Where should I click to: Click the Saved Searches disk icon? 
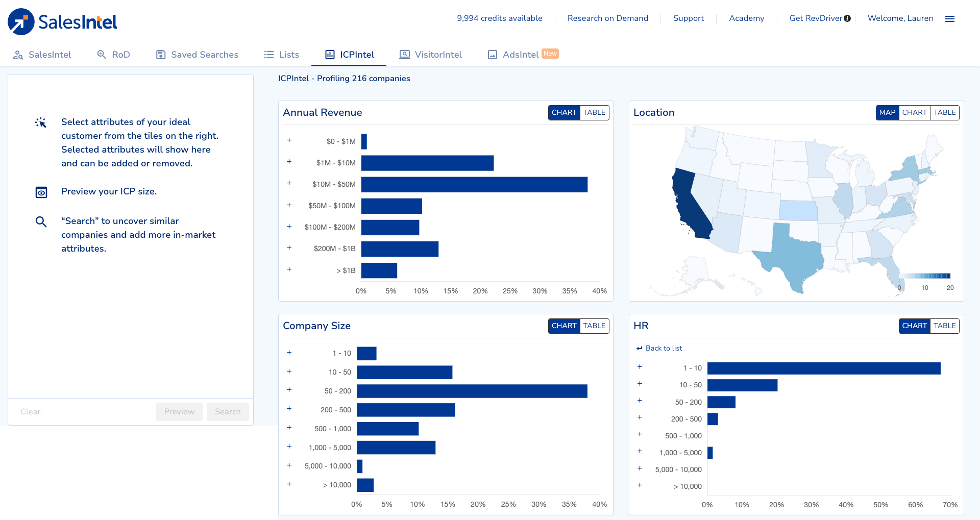pyautogui.click(x=161, y=55)
